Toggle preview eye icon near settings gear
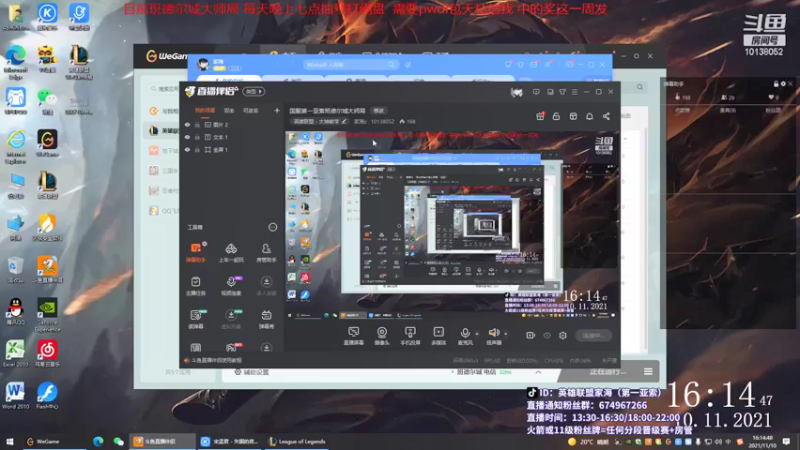This screenshot has width=800, height=450. 546,336
